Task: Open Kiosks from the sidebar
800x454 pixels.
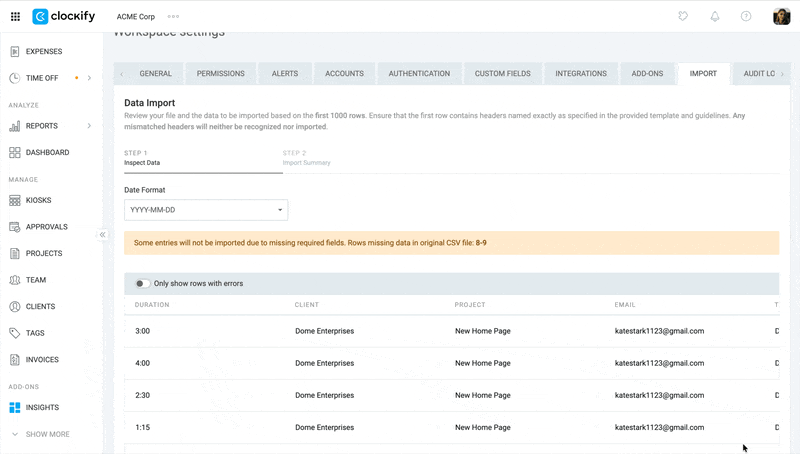Action: pos(38,200)
